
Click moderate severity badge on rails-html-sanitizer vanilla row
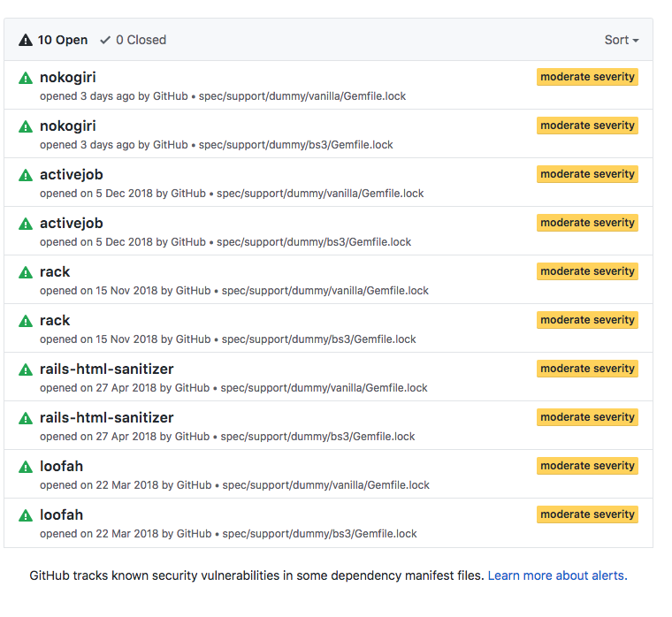(587, 369)
